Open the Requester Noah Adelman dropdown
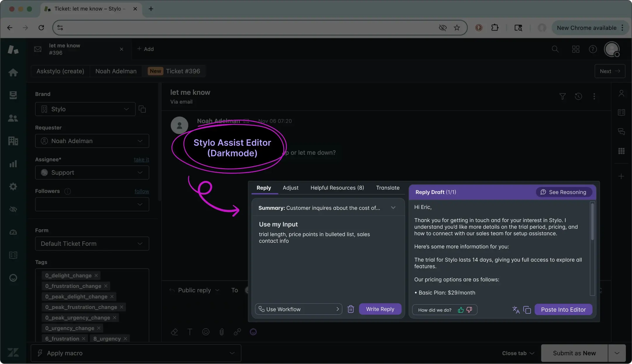 point(92,141)
